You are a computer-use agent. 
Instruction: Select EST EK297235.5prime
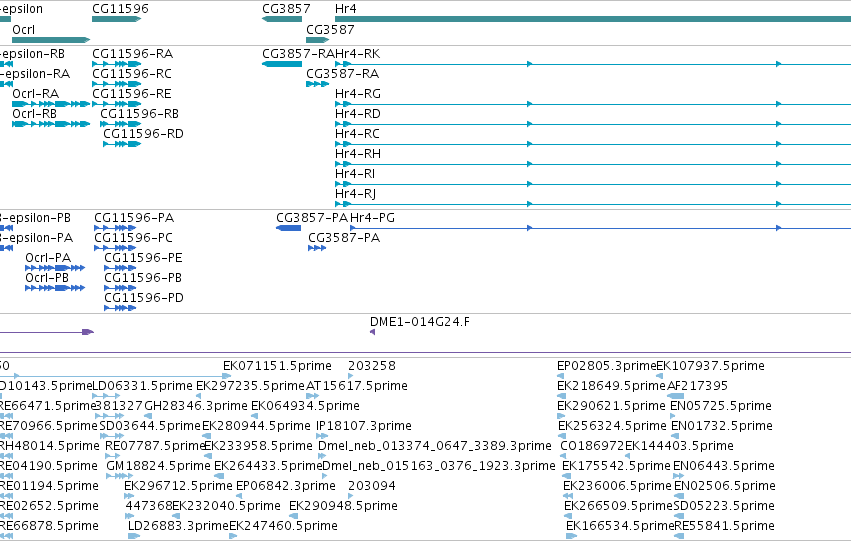(199, 396)
